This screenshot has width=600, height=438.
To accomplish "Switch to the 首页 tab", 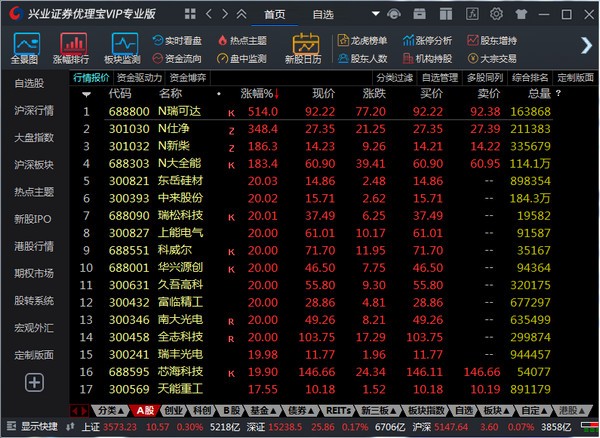I will (x=275, y=15).
